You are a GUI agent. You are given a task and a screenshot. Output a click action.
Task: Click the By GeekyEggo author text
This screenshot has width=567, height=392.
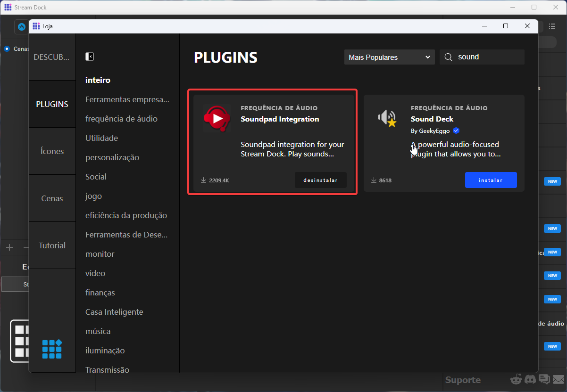click(x=430, y=131)
